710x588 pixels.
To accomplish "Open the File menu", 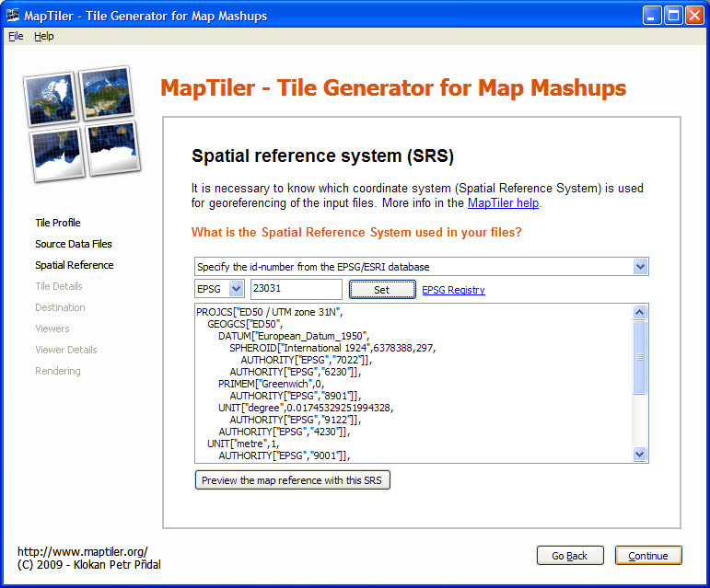I will pos(16,36).
